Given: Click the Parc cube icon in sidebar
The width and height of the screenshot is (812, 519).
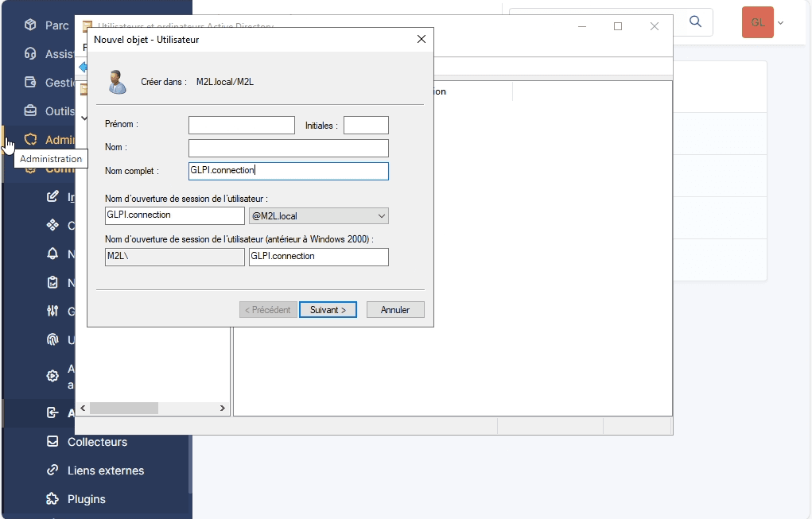Looking at the screenshot, I should [31, 25].
